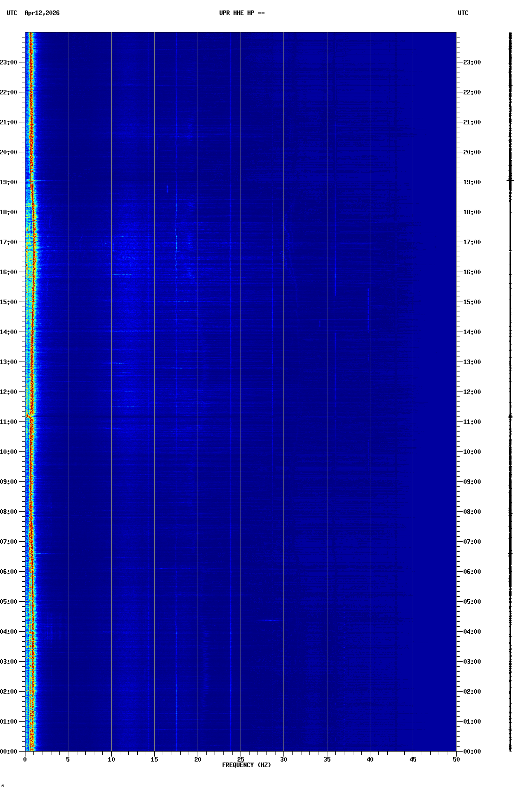Screen dimensions: 532x791
Task: Click the 50 tick label on the frequency axis
Action: click(456, 760)
